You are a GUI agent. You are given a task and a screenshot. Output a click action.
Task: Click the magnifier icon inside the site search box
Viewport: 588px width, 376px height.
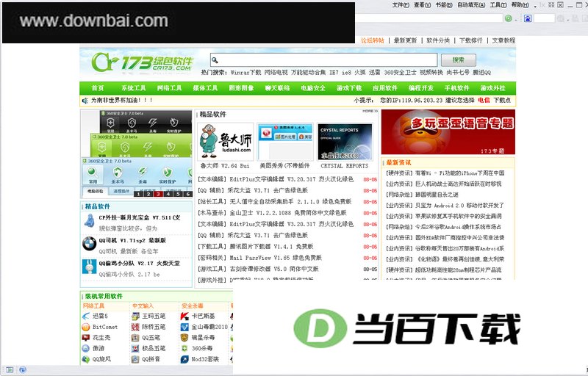point(215,60)
